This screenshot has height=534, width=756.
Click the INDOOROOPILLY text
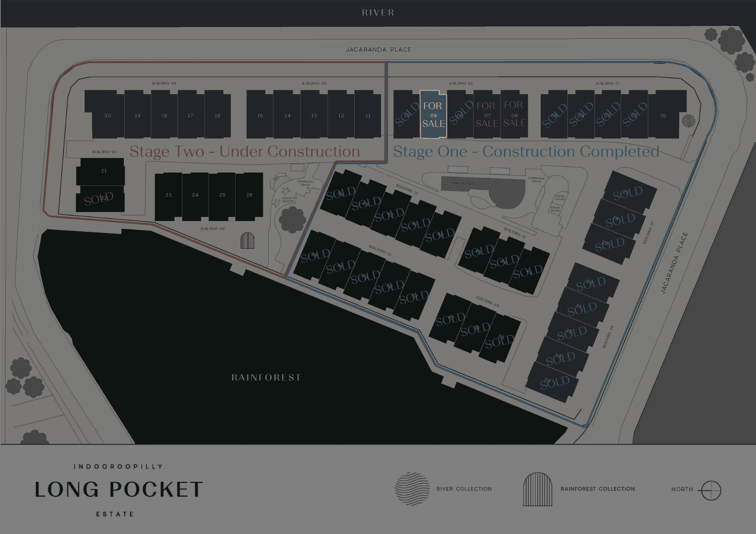coord(118,466)
